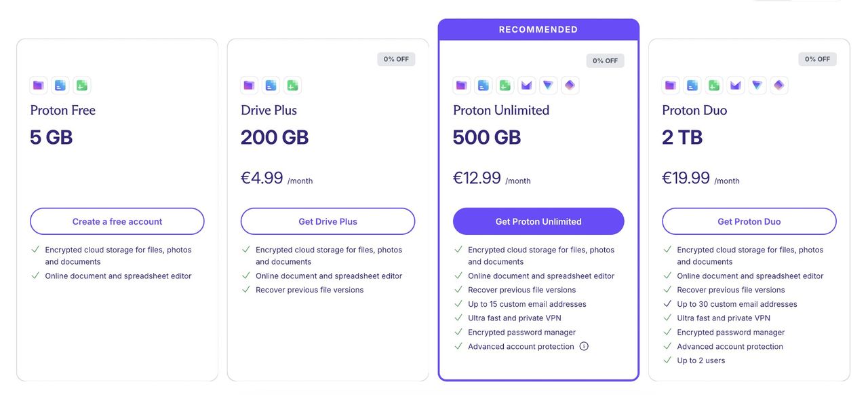Click the Proton Mail icon in Proton Unlimited
The height and width of the screenshot is (395, 868).
[x=526, y=86]
